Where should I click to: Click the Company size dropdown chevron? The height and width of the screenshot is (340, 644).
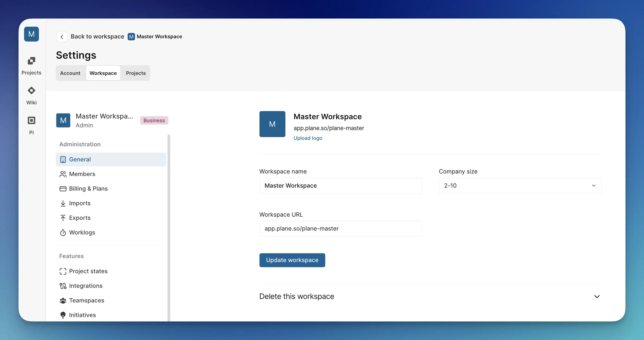(593, 186)
